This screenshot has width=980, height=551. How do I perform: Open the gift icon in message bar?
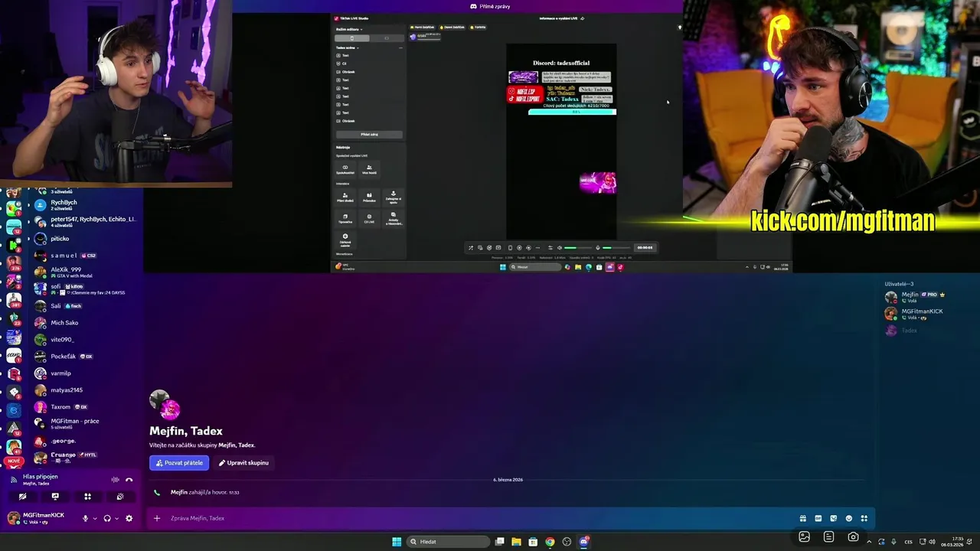pos(802,518)
